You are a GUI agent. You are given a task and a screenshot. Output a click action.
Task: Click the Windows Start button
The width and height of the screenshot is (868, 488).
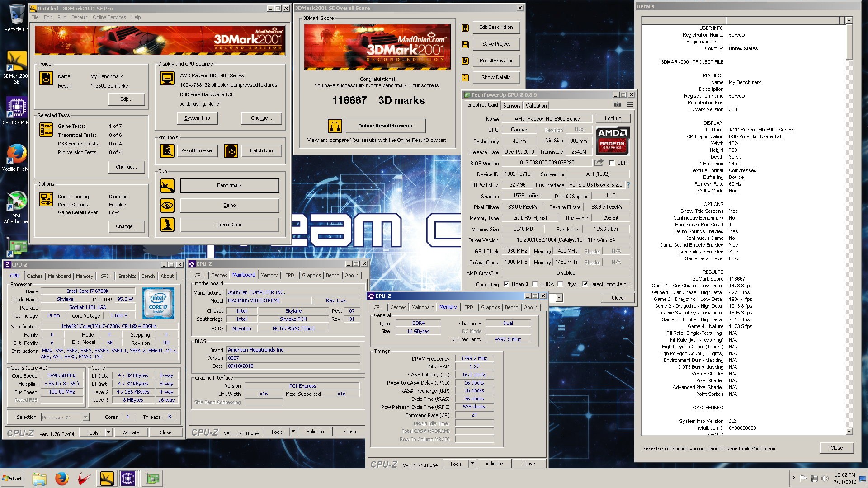click(13, 479)
